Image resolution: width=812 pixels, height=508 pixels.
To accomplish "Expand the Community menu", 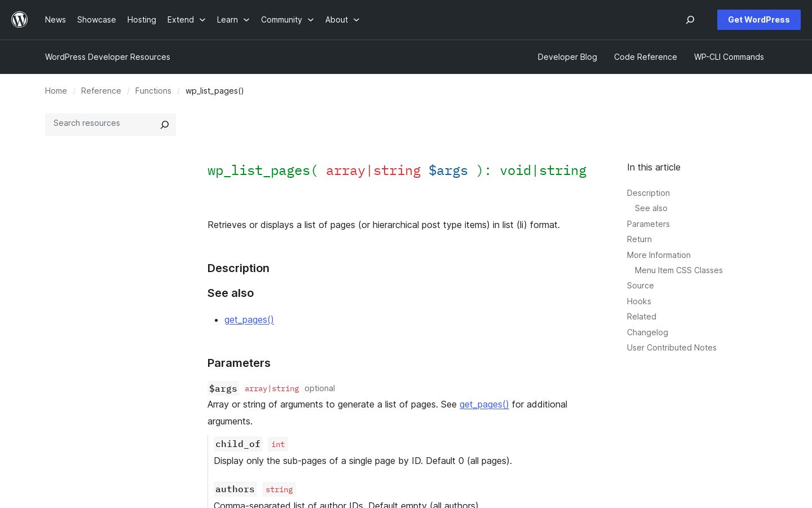I will [x=287, y=20].
